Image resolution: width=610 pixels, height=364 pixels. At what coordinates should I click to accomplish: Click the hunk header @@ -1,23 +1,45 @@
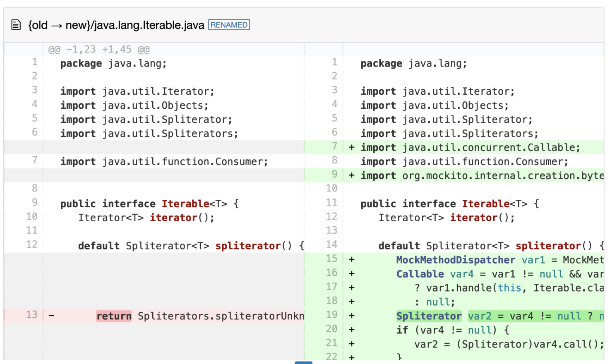pos(99,50)
